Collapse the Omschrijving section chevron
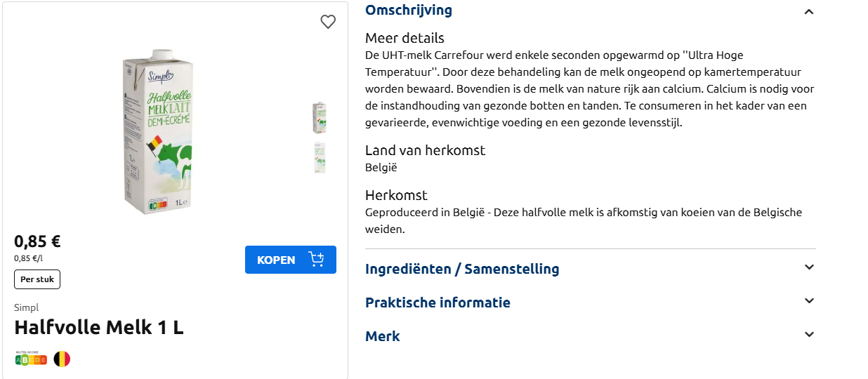The height and width of the screenshot is (379, 868). 809,11
